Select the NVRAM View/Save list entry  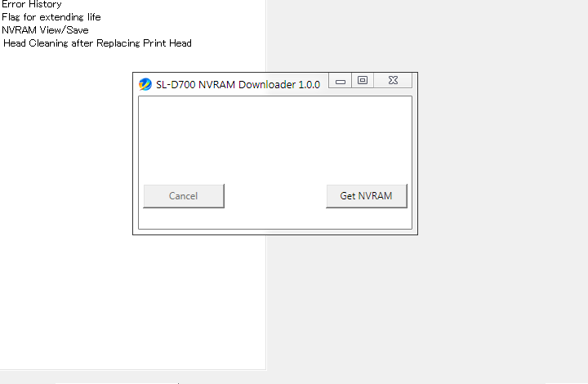45,30
